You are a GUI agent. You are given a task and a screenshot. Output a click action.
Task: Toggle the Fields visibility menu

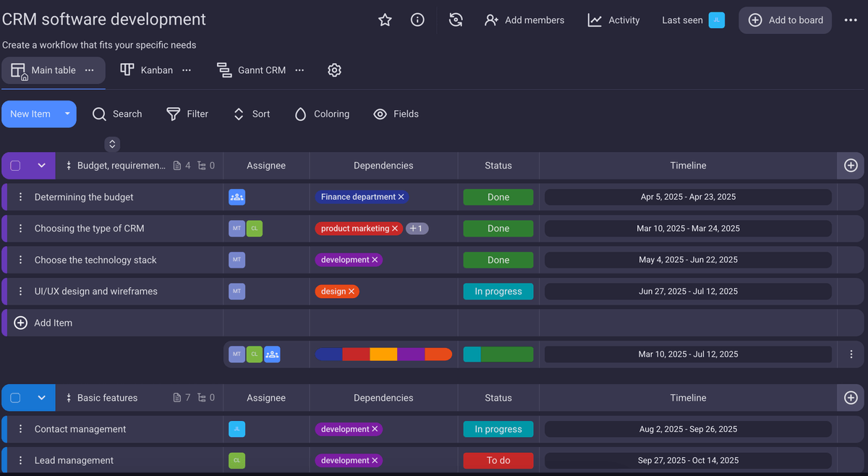[396, 114]
